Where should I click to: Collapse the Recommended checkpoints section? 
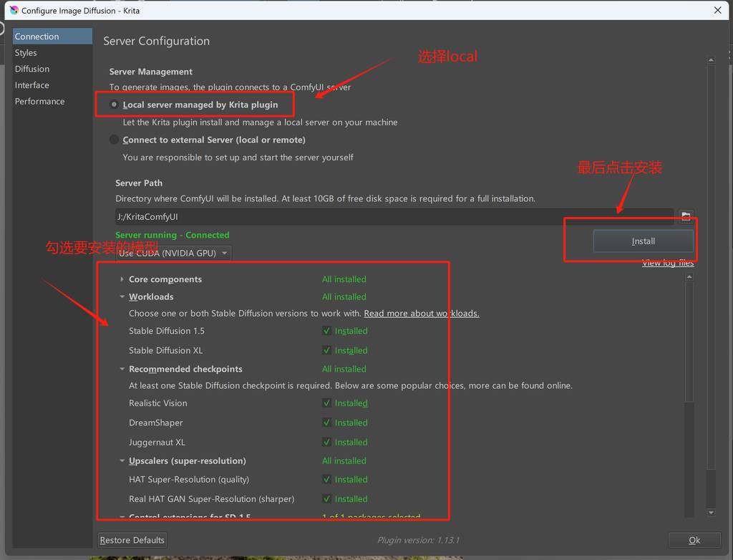click(122, 370)
